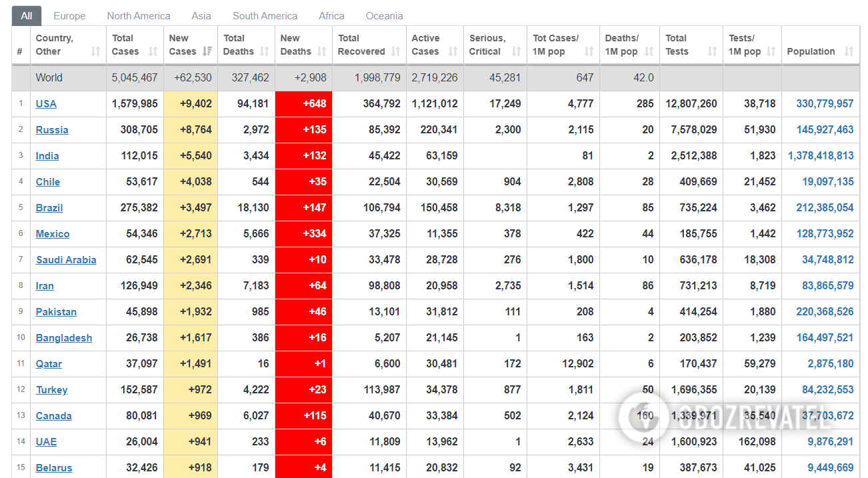The width and height of the screenshot is (868, 478).
Task: Sort by Total Deaths arrow icon
Action: tap(265, 51)
